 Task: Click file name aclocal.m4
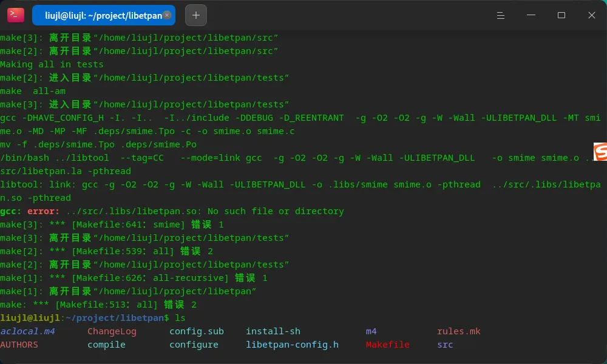pyautogui.click(x=27, y=331)
